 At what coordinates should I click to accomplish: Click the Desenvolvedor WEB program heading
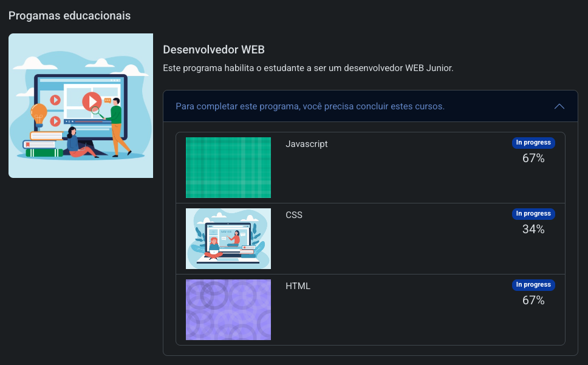pyautogui.click(x=213, y=50)
